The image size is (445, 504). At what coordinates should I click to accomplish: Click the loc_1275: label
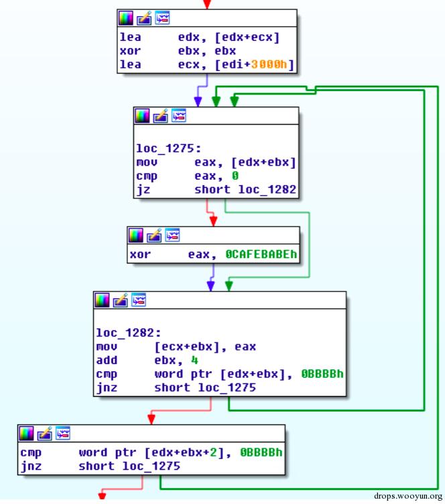pyautogui.click(x=169, y=149)
